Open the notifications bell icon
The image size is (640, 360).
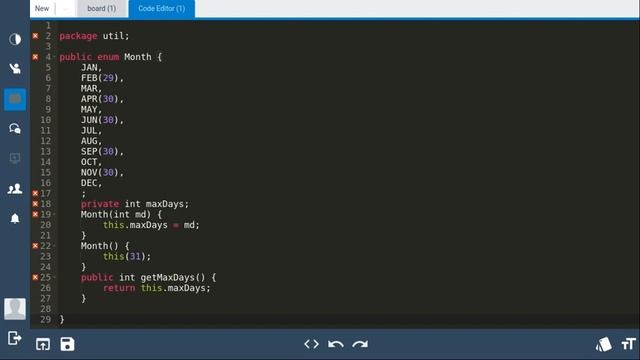(15, 218)
